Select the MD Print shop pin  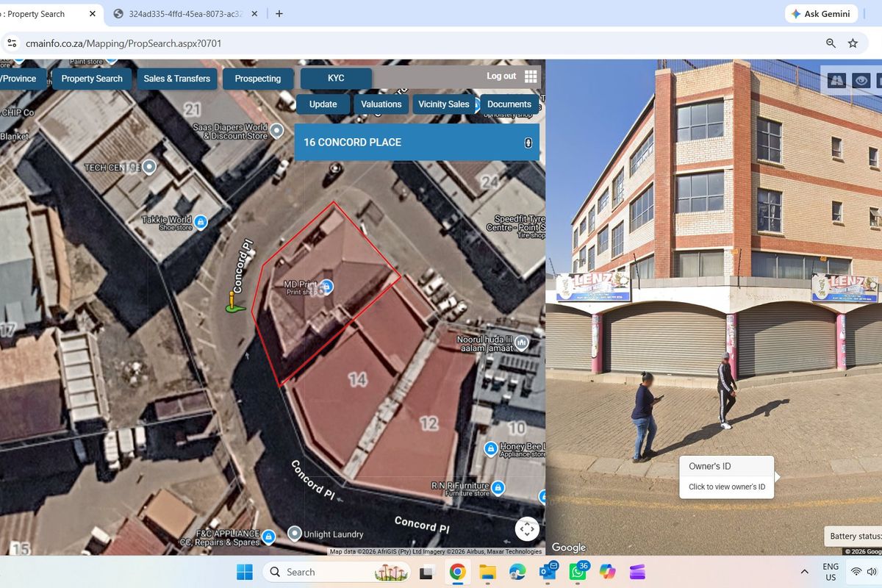[x=328, y=286]
